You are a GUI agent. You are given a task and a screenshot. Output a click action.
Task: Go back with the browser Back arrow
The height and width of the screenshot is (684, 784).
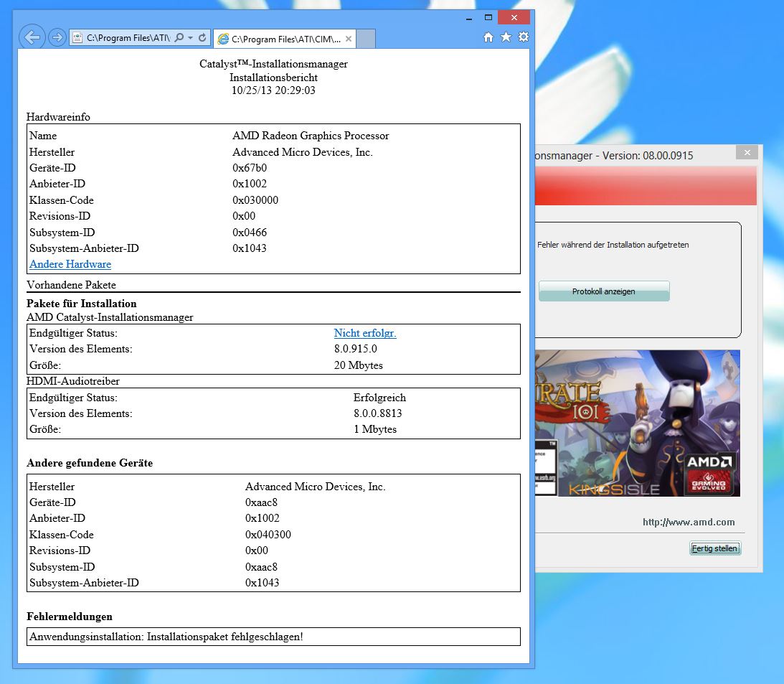(32, 37)
